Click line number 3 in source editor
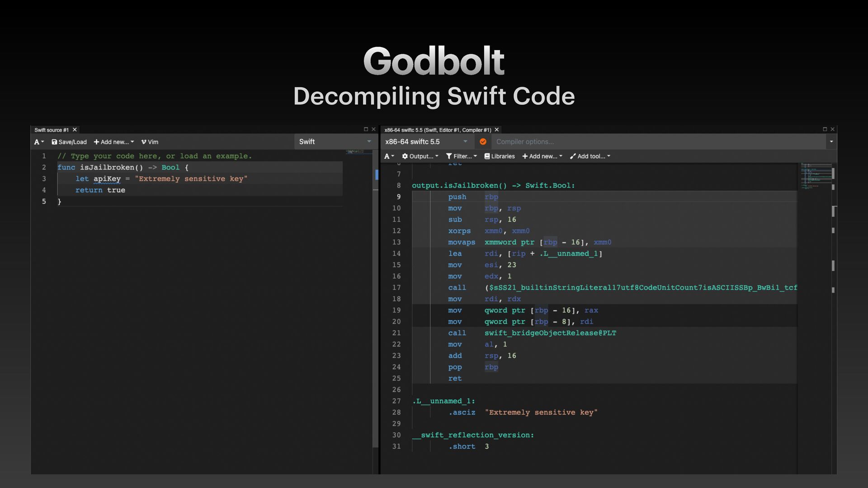 44,179
